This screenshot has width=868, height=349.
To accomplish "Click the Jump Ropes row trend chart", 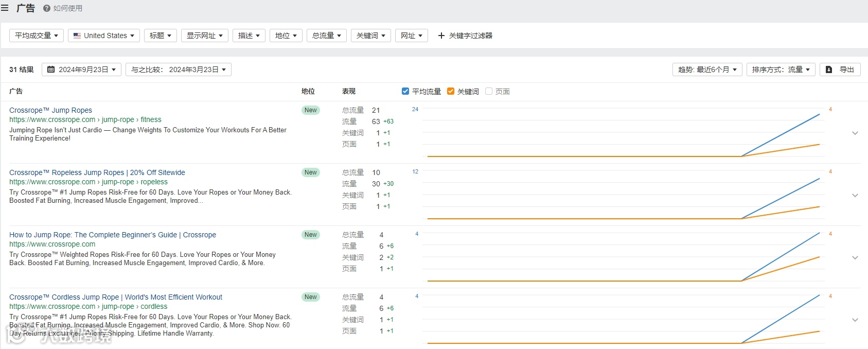I will pyautogui.click(x=623, y=133).
